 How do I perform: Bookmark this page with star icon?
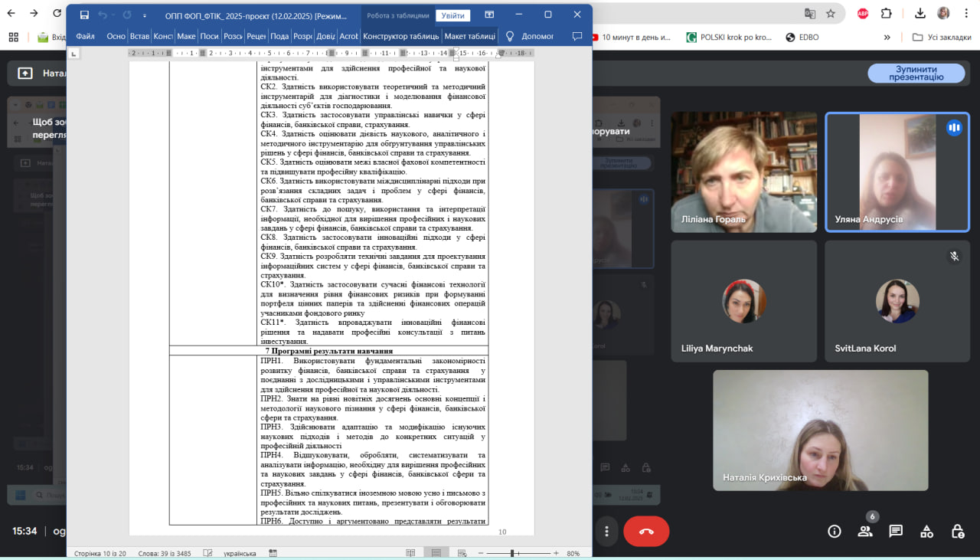coord(831,13)
